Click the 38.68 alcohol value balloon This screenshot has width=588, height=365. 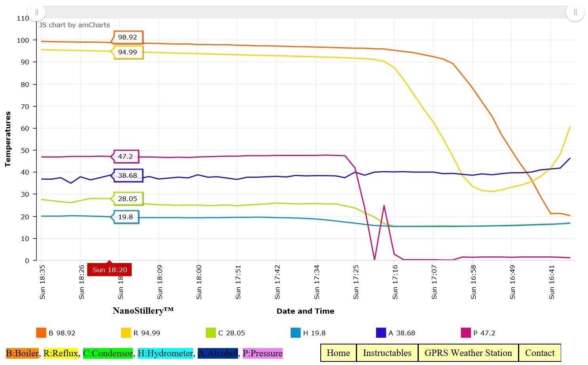128,175
